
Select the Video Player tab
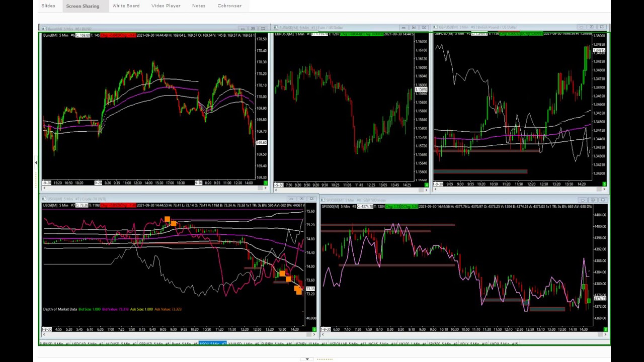tap(166, 6)
